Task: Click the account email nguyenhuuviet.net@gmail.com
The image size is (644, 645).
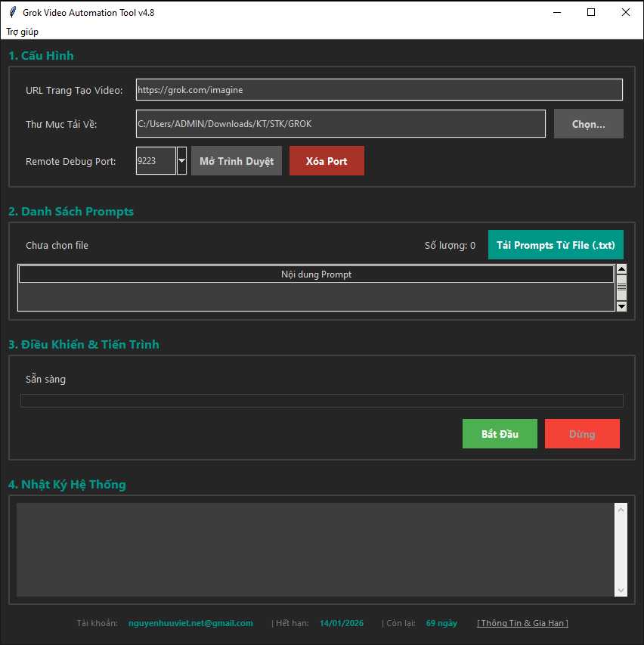Action: coord(190,623)
